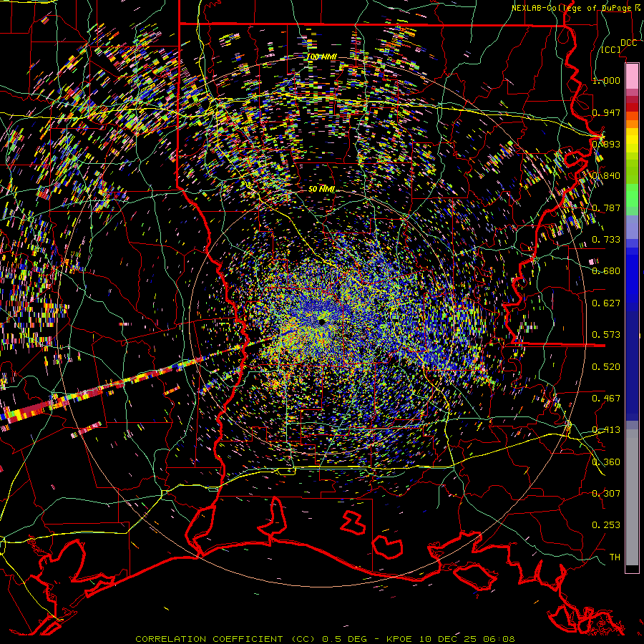Pick the lavender segment of the color bar

coord(632,227)
